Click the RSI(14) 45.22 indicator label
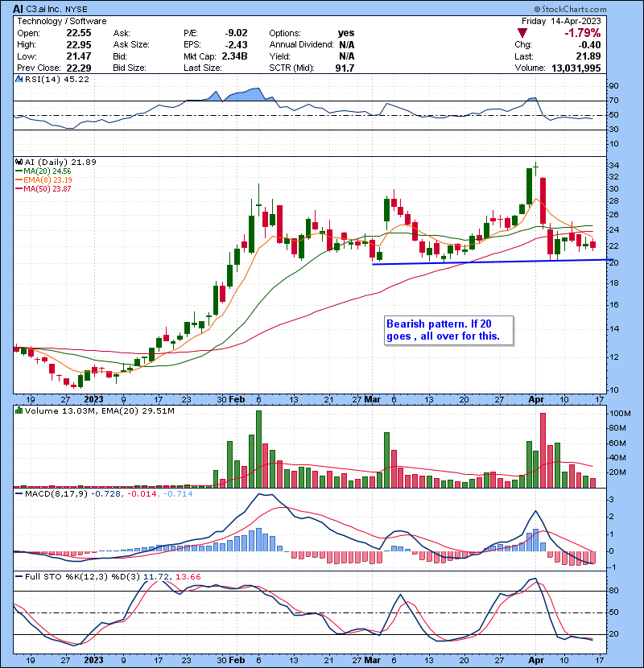The height and width of the screenshot is (668, 644). [56, 79]
